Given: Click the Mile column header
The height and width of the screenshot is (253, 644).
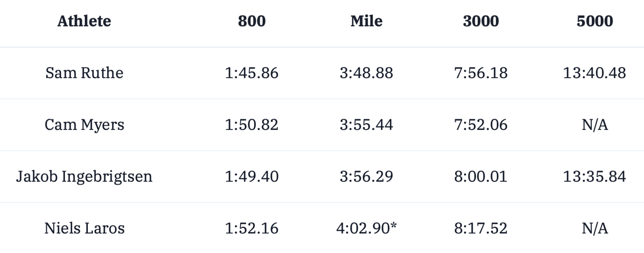Looking at the screenshot, I should point(366,21).
